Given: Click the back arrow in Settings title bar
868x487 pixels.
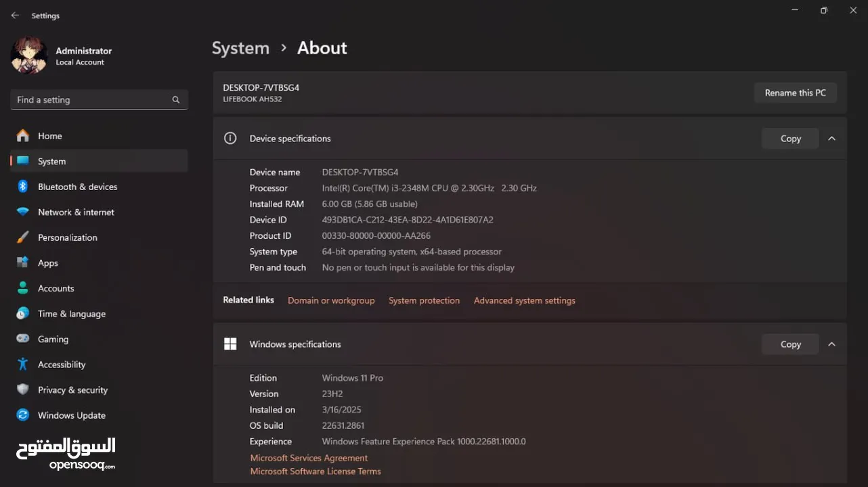Looking at the screenshot, I should coord(15,16).
